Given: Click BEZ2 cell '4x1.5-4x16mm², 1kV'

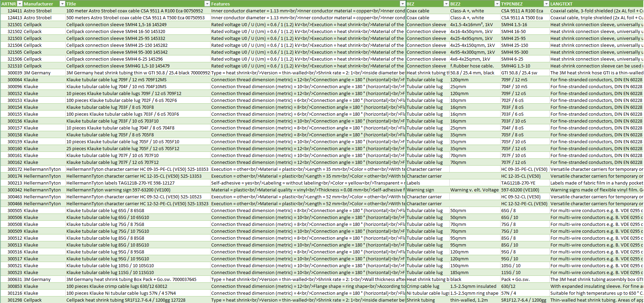Looking at the screenshot, I should pyautogui.click(x=475, y=24).
